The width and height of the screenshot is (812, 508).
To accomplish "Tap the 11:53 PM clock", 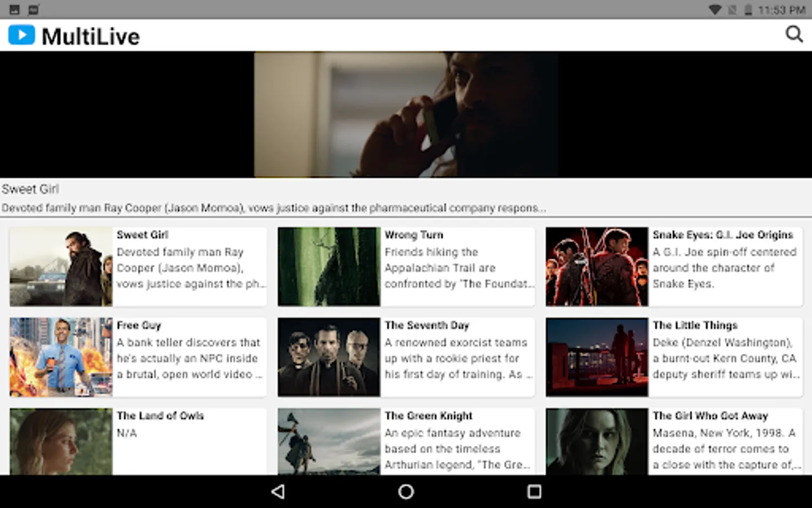I will (x=782, y=10).
